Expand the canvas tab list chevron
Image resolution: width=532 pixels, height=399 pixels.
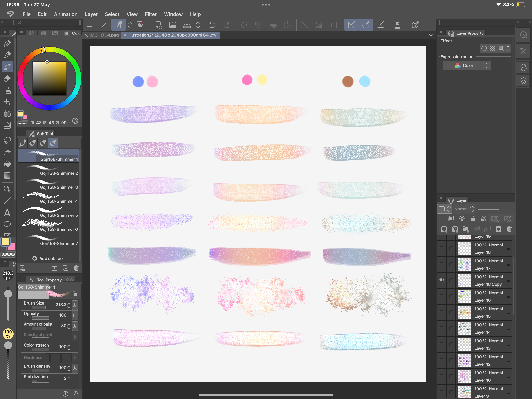(431, 35)
